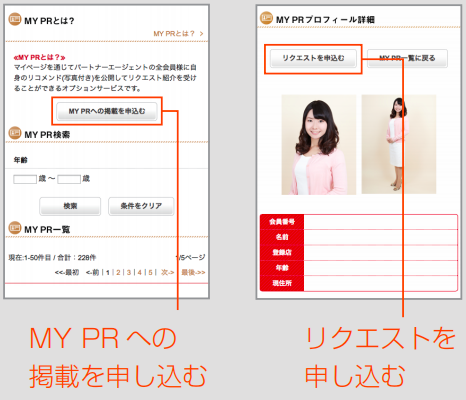Open the MY PRとは？ link
The width and height of the screenshot is (466, 400).
point(178,34)
